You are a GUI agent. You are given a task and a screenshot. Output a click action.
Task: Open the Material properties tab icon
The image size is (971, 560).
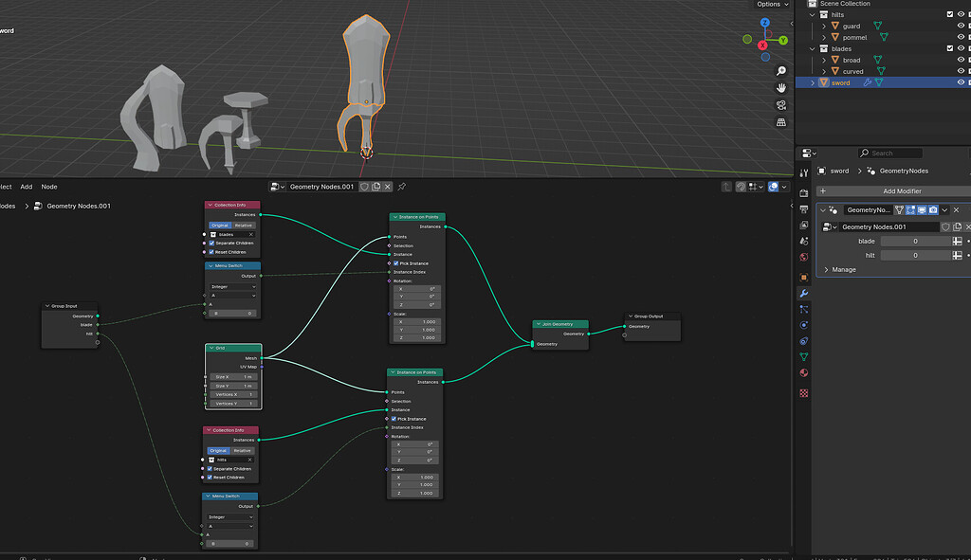point(804,372)
